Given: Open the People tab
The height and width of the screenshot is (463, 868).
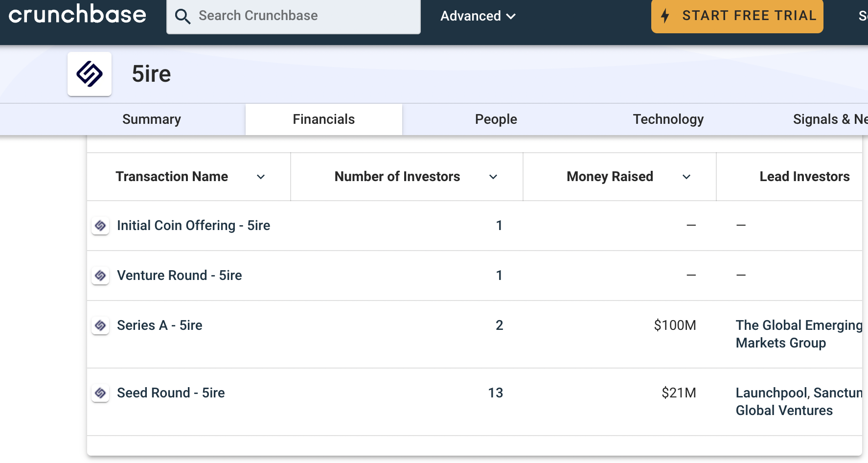Looking at the screenshot, I should 496,119.
